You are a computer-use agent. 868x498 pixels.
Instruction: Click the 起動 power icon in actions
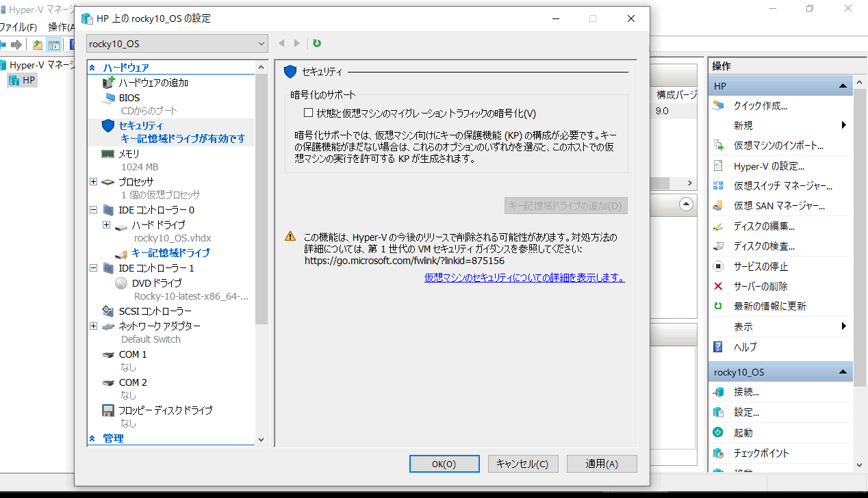click(718, 432)
